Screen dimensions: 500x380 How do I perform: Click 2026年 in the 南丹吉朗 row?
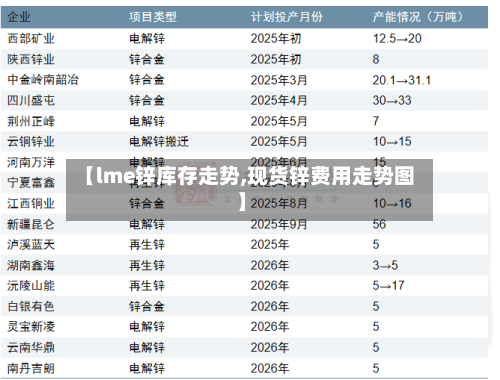point(270,368)
